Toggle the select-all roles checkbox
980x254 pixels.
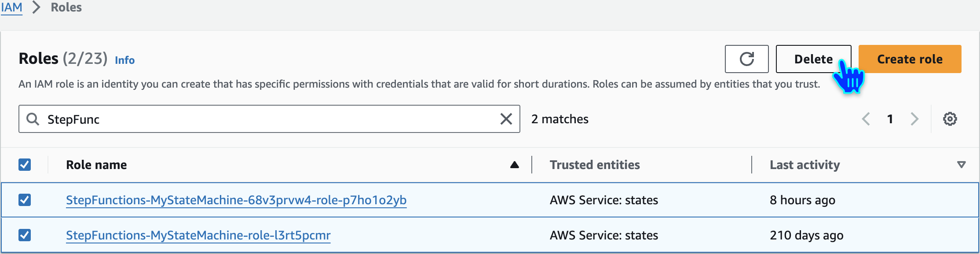(x=25, y=165)
